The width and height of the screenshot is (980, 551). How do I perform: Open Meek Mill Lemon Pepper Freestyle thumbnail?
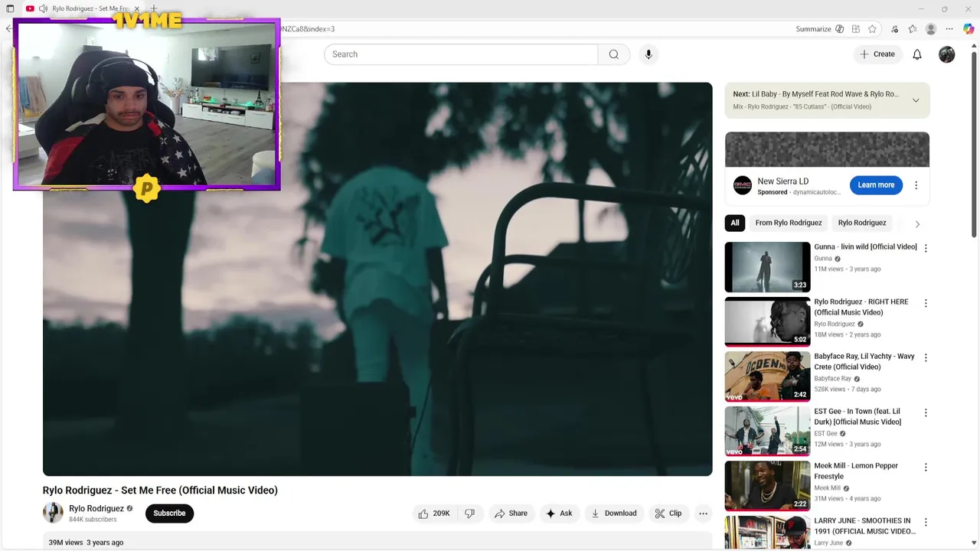point(767,486)
